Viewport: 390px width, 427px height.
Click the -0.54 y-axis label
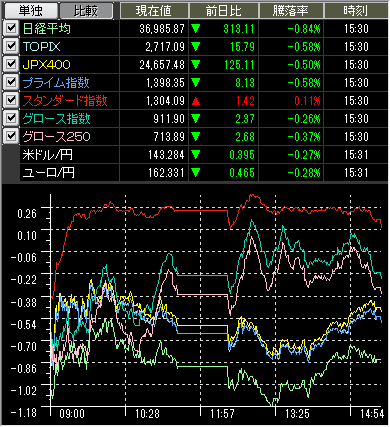click(x=24, y=324)
